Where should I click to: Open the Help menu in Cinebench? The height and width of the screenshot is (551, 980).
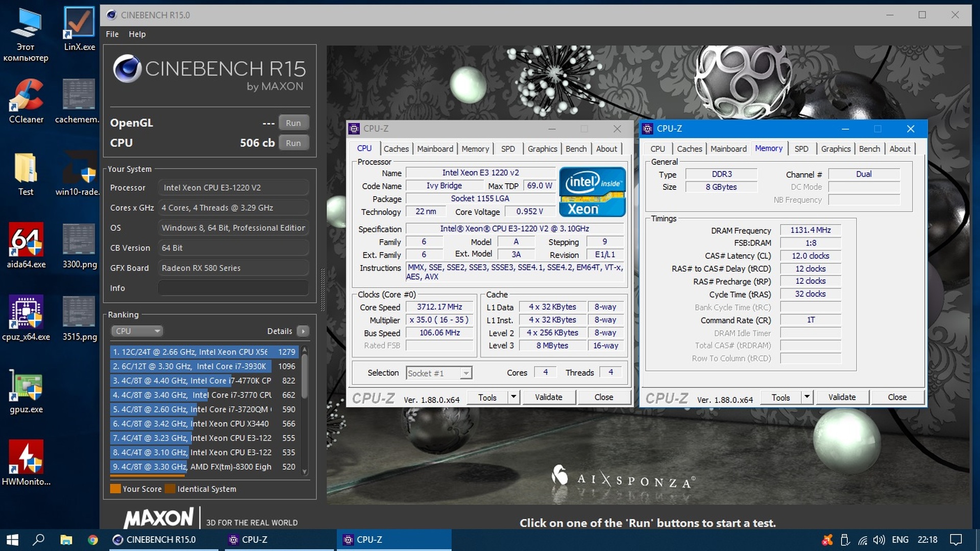137,34
